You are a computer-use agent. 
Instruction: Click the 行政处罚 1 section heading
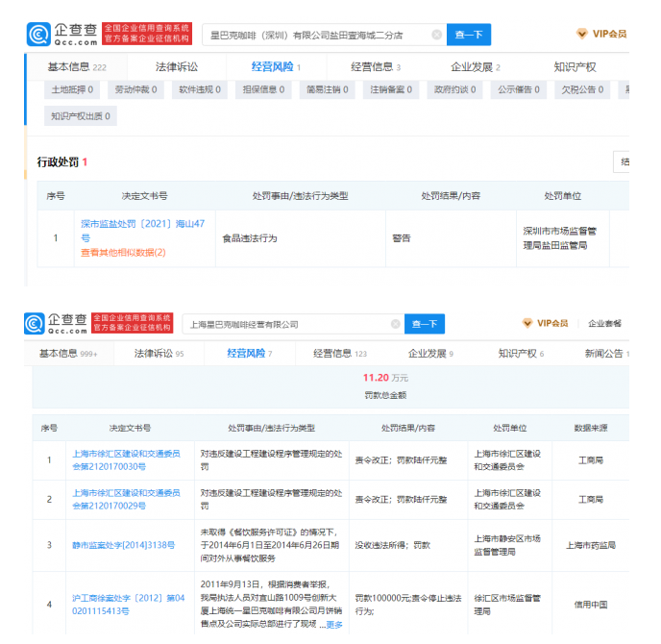pyautogui.click(x=61, y=161)
